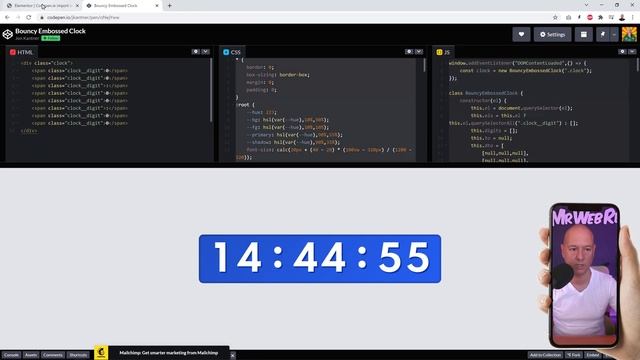Click the Mailchimp ad logo

pos(101,353)
